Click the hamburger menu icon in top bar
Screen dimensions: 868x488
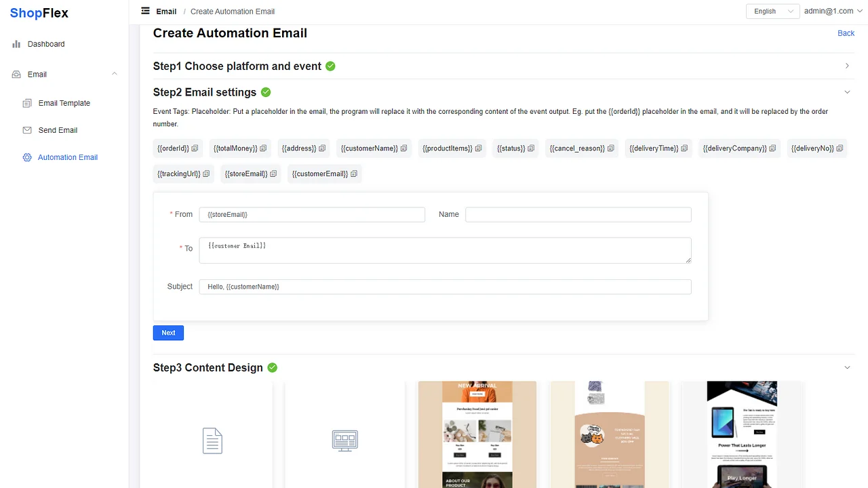(x=145, y=11)
